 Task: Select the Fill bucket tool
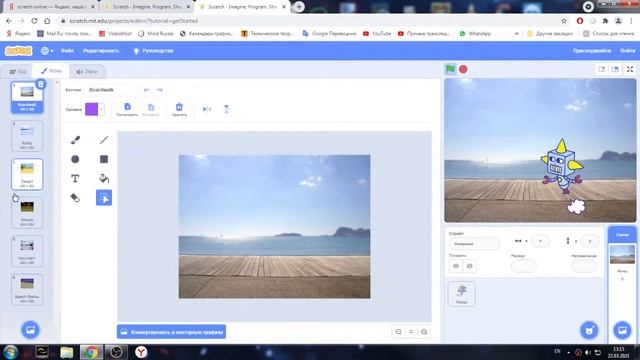click(104, 178)
